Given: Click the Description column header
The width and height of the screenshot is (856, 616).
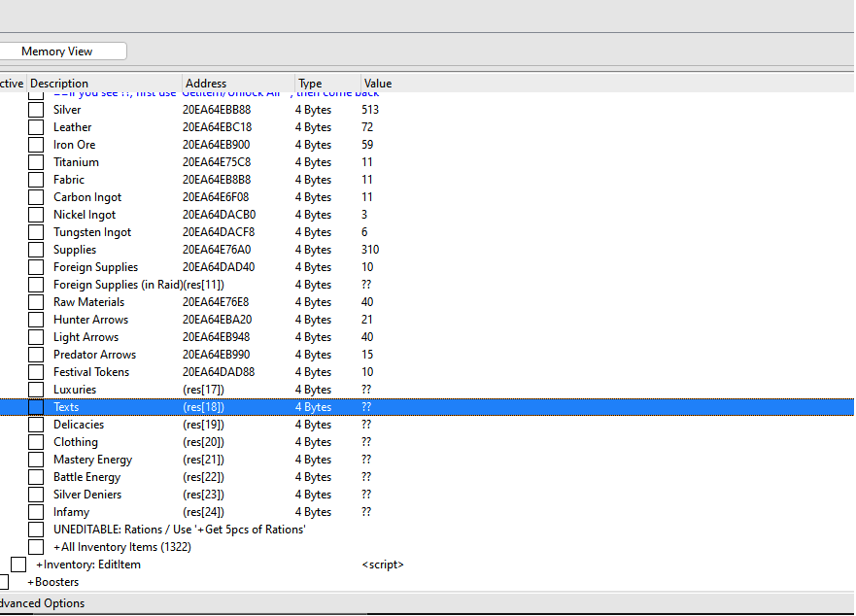Looking at the screenshot, I should 58,83.
